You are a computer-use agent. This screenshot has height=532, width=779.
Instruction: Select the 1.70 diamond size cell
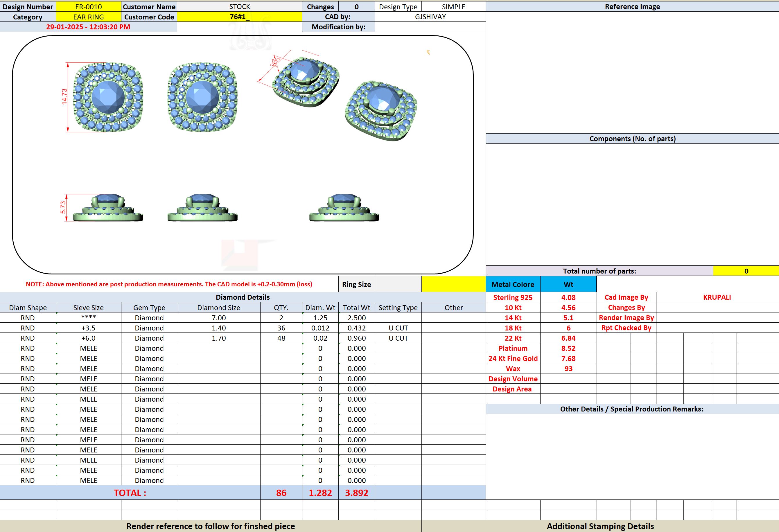point(218,338)
